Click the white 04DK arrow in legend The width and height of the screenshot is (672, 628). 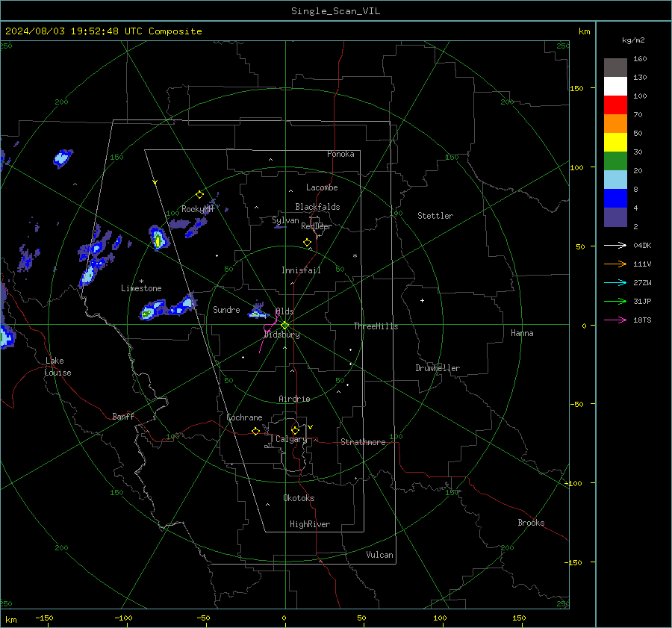point(615,245)
